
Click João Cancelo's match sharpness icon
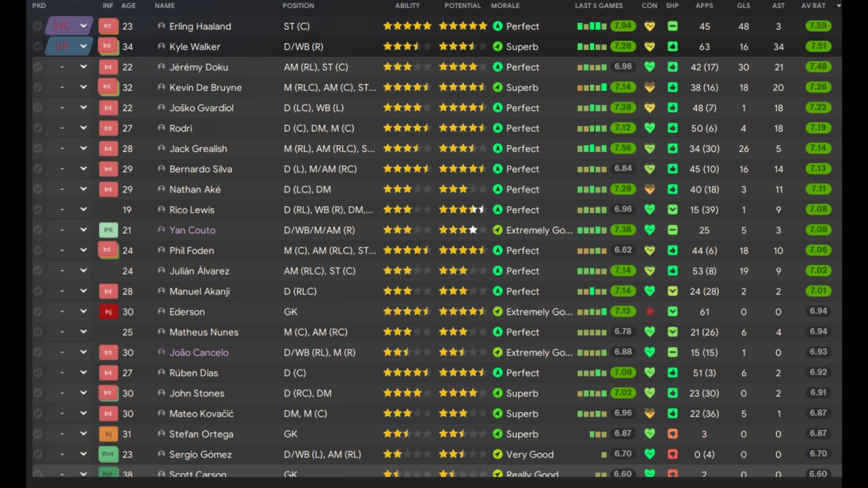click(x=672, y=352)
